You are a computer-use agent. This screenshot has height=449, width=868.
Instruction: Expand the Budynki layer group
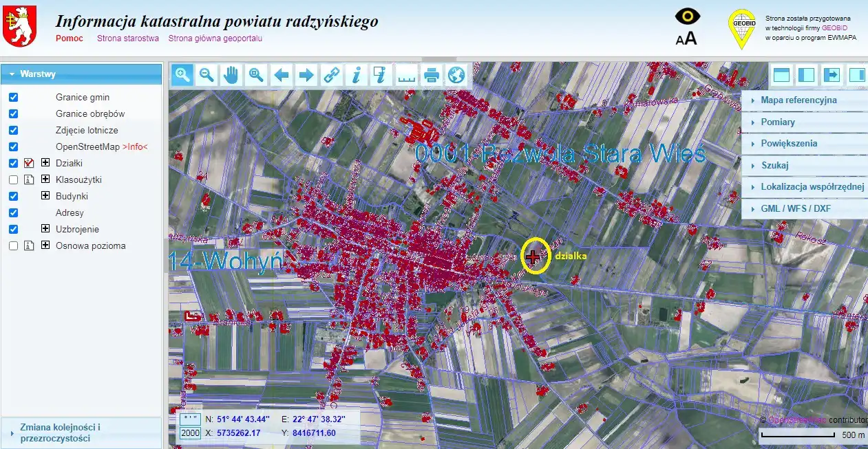[x=45, y=196]
